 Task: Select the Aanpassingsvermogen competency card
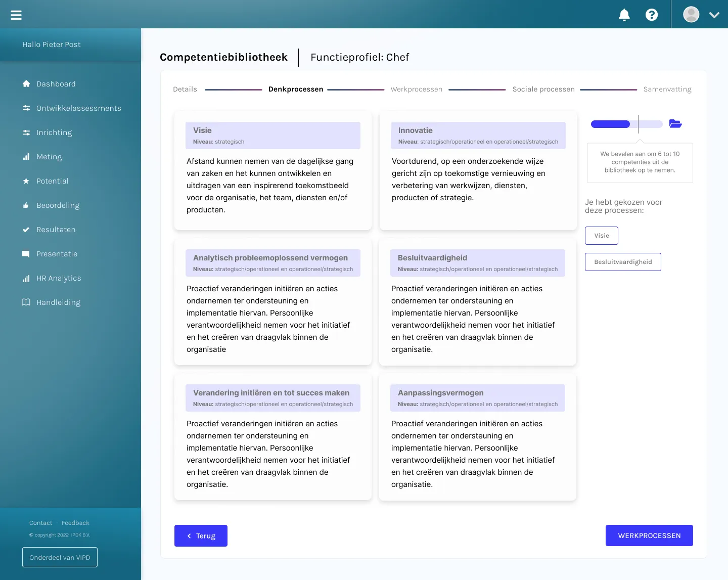(x=478, y=437)
